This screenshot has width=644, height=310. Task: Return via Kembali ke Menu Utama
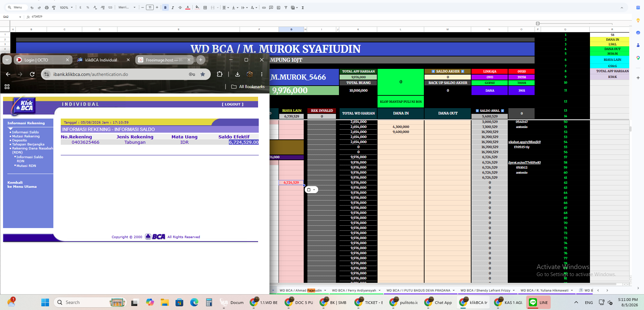tap(22, 185)
